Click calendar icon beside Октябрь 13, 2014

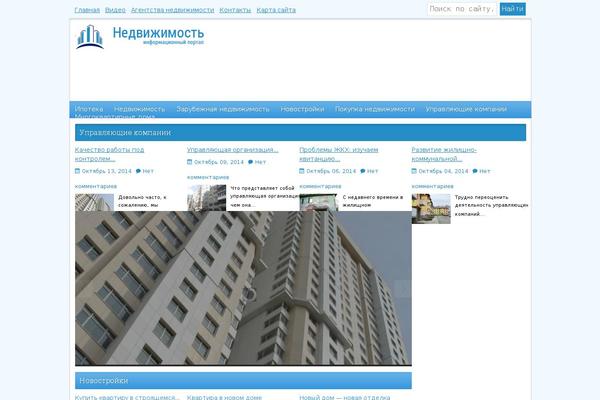point(77,171)
